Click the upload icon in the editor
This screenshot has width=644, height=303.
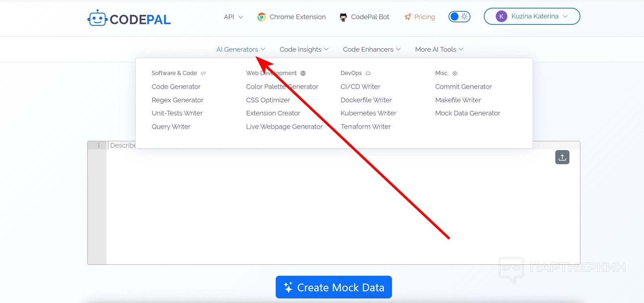tap(562, 157)
